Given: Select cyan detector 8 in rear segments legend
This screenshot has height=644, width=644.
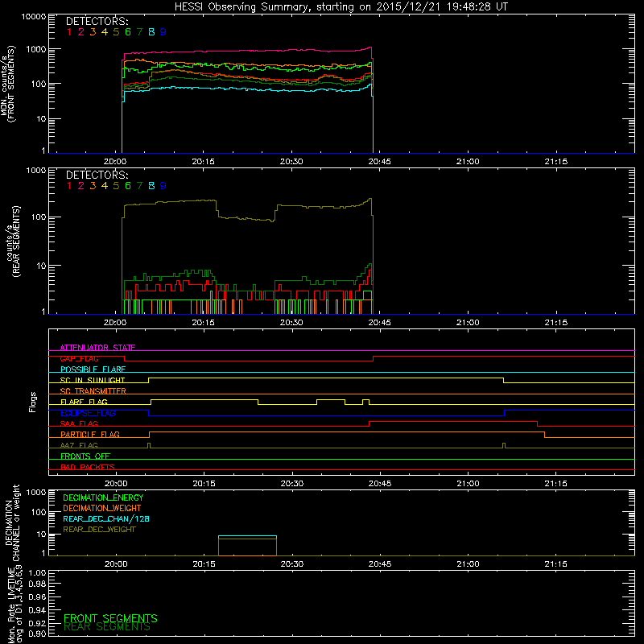Looking at the screenshot, I should 151,186.
